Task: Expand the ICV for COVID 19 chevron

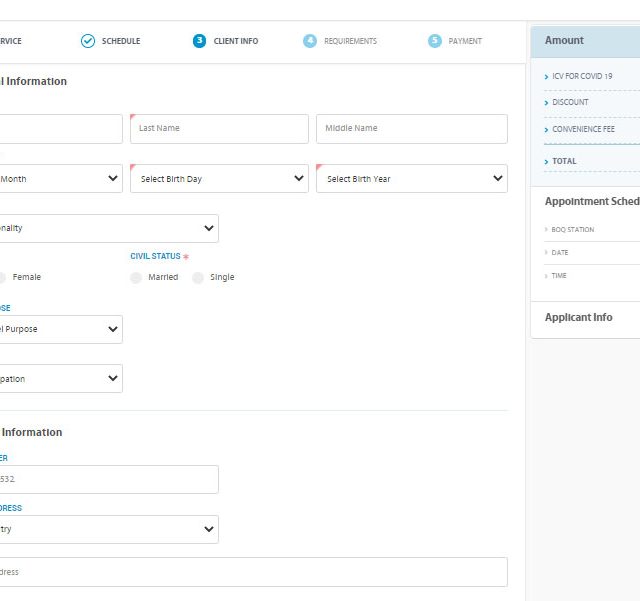Action: pyautogui.click(x=546, y=76)
